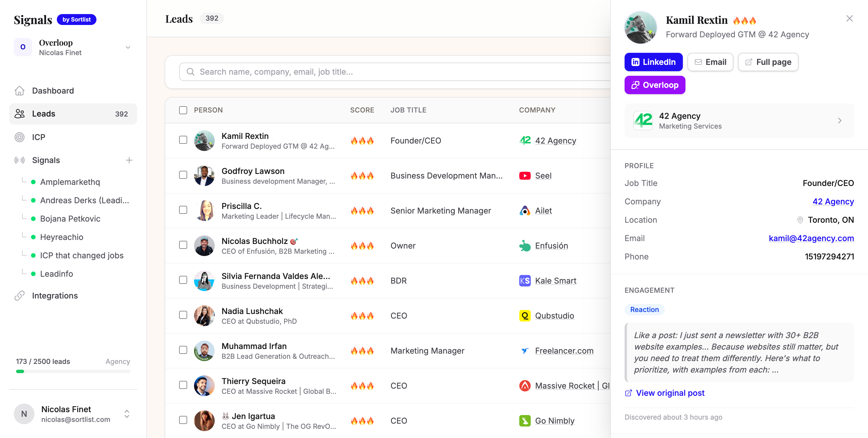Open the Nicolas Finet account menu arrows
The height and width of the screenshot is (438, 868).
click(127, 414)
